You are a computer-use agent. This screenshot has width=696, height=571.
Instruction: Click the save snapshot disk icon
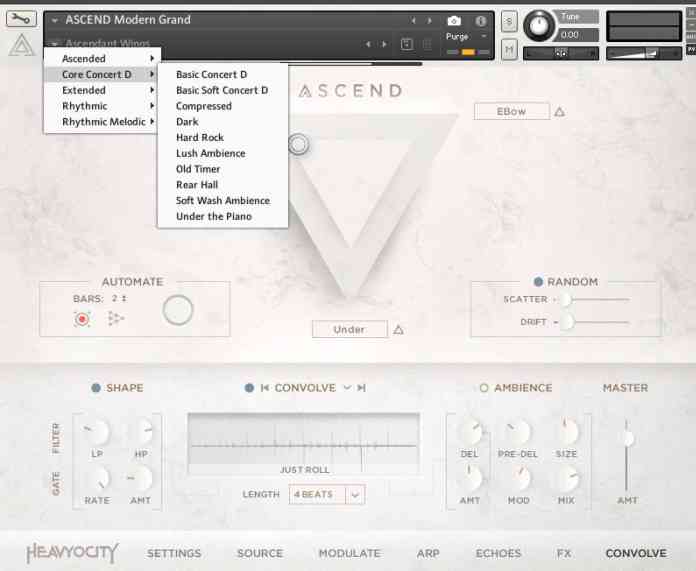[407, 44]
